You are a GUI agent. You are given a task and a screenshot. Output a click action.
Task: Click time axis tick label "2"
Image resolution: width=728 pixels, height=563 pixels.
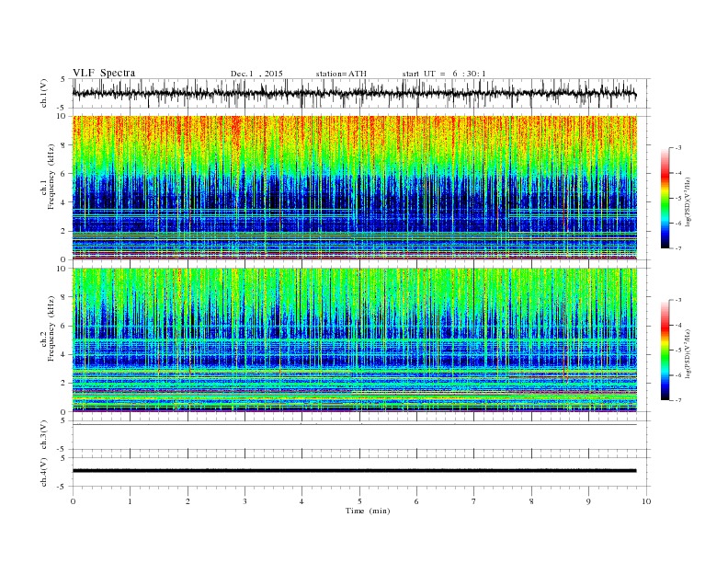(x=188, y=501)
